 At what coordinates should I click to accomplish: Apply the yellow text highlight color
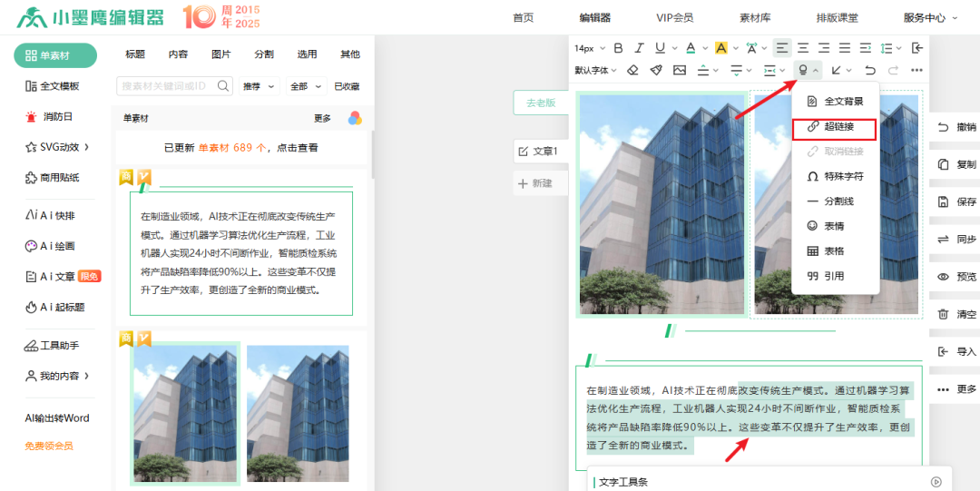click(720, 47)
